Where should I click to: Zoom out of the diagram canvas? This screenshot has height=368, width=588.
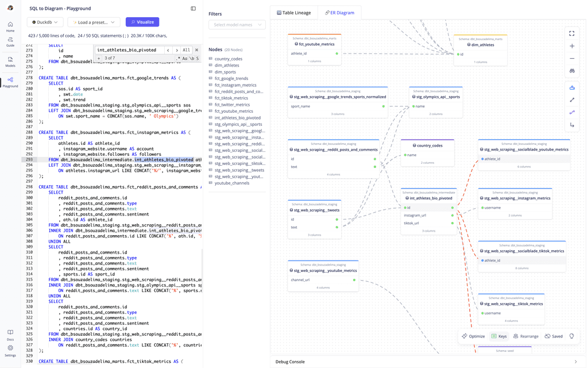571,59
